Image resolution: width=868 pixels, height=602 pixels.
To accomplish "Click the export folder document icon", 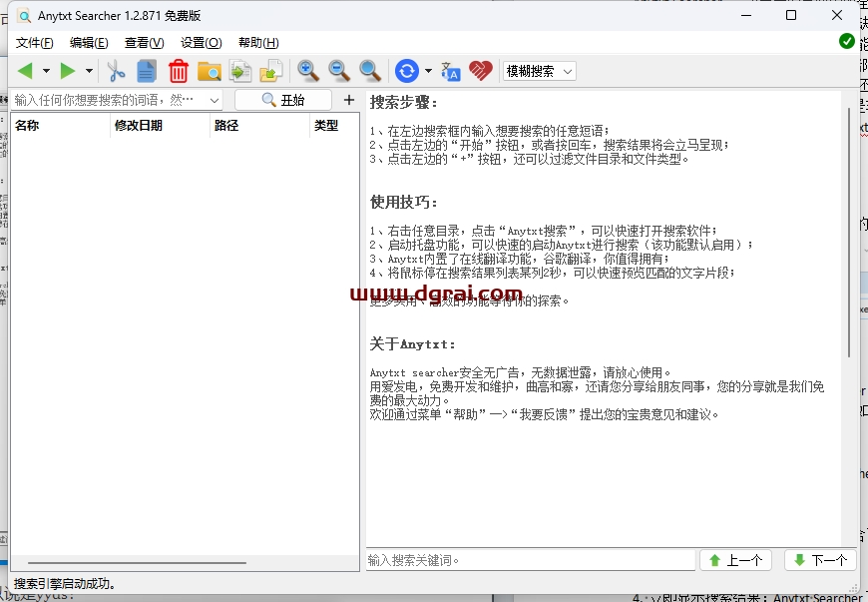I will [x=271, y=71].
